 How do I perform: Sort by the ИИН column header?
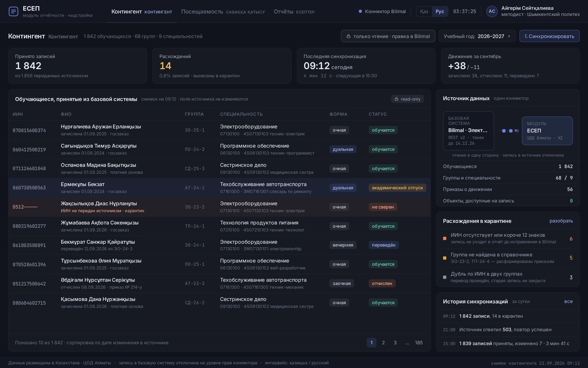18,114
